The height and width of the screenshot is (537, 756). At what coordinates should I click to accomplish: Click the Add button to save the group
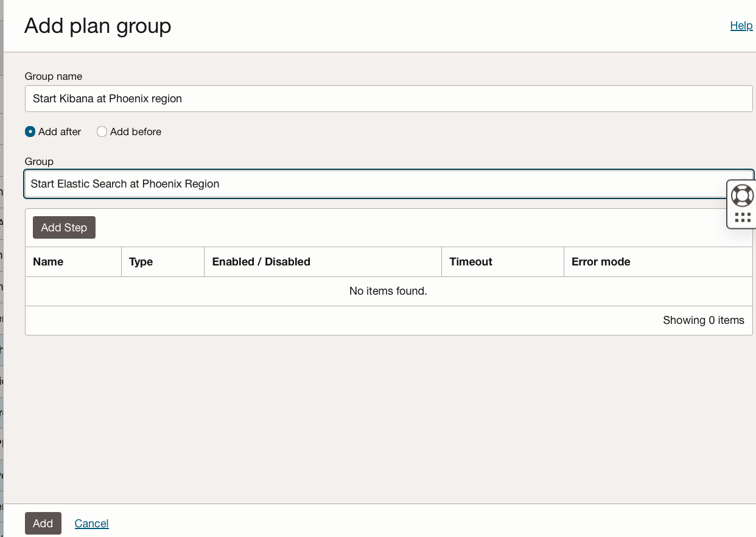[x=43, y=523]
